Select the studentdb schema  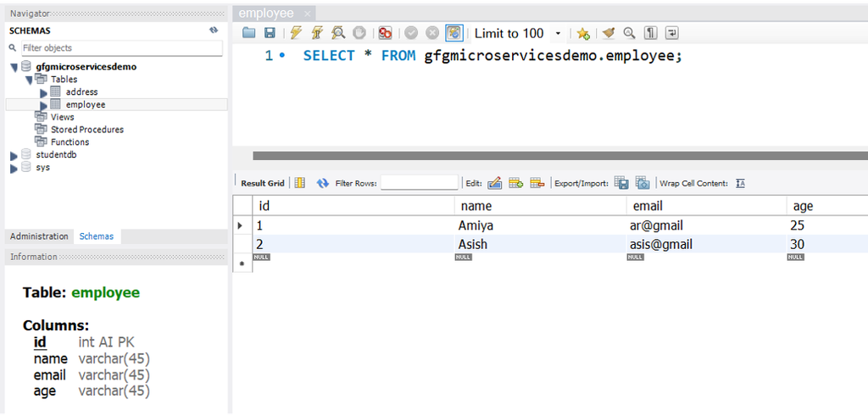coord(56,155)
